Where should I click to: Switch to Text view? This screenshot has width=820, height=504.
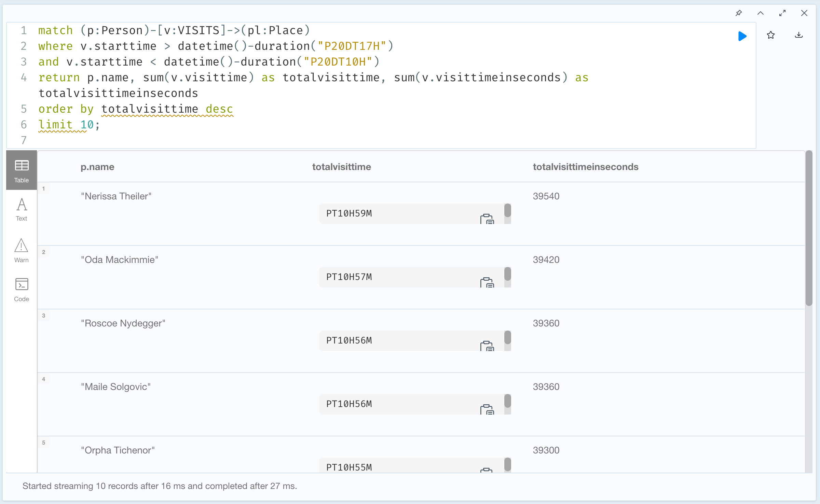[22, 209]
